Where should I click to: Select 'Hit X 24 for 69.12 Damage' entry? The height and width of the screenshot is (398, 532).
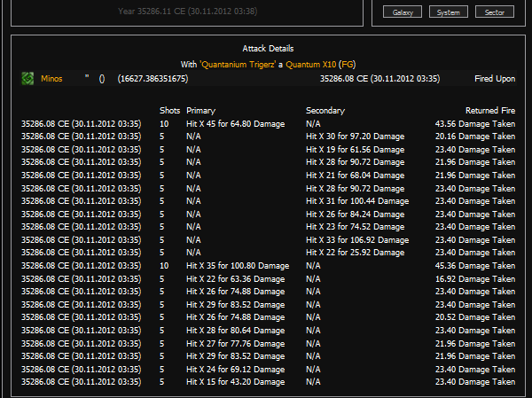coord(236,370)
